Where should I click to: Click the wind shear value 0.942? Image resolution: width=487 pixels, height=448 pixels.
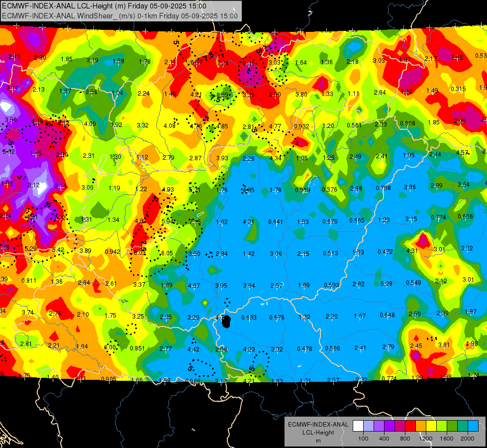click(113, 251)
